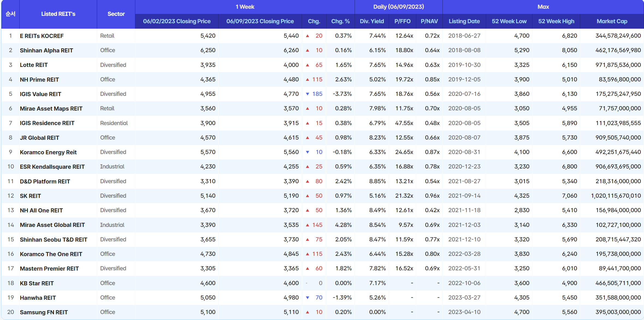Click the Daily (06/09/2023) group header
This screenshot has height=320, width=644.
point(399,7)
